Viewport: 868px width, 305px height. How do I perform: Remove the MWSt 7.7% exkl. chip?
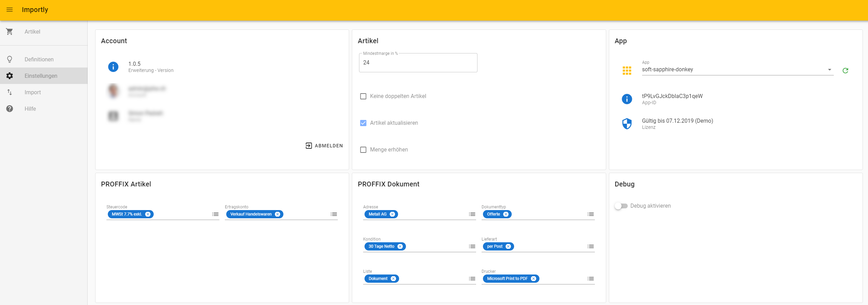click(x=148, y=214)
